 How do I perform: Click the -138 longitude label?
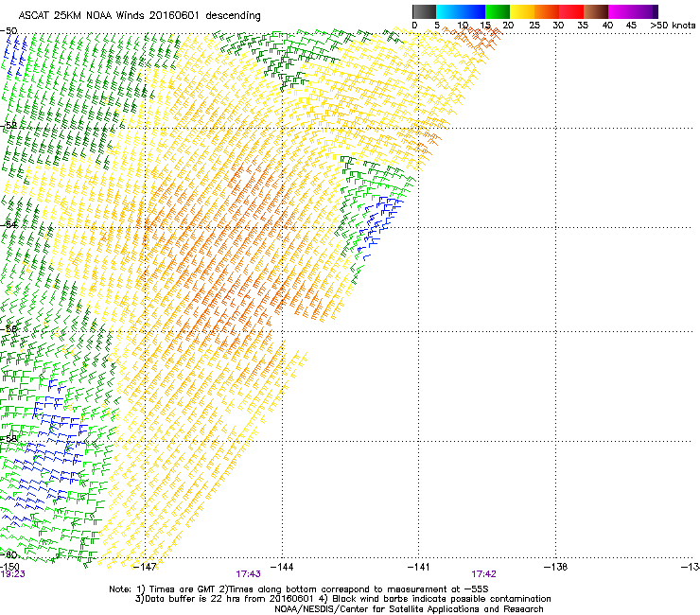coord(556,567)
